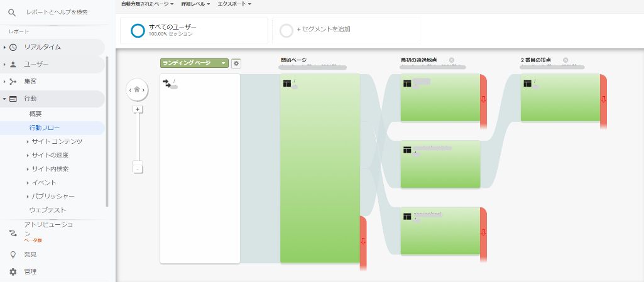Click the bottom 最初の通過地点 green node
This screenshot has height=282, width=644.
(x=440, y=230)
